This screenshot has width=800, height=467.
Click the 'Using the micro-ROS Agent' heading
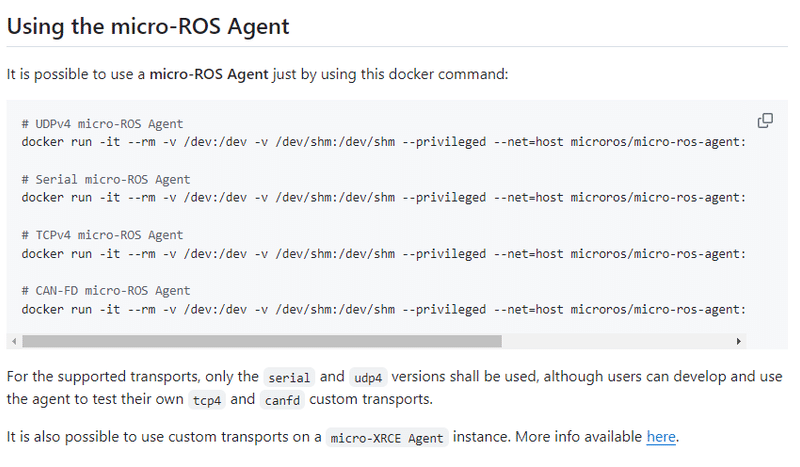pyautogui.click(x=148, y=26)
